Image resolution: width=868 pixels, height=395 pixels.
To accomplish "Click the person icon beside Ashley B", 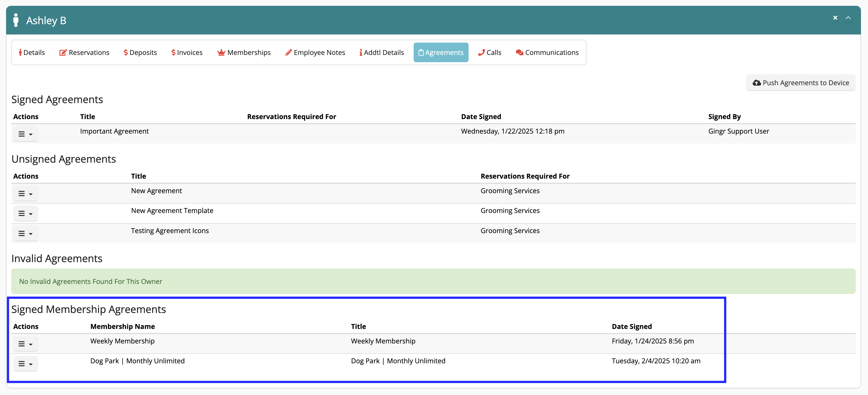I will 16,20.
